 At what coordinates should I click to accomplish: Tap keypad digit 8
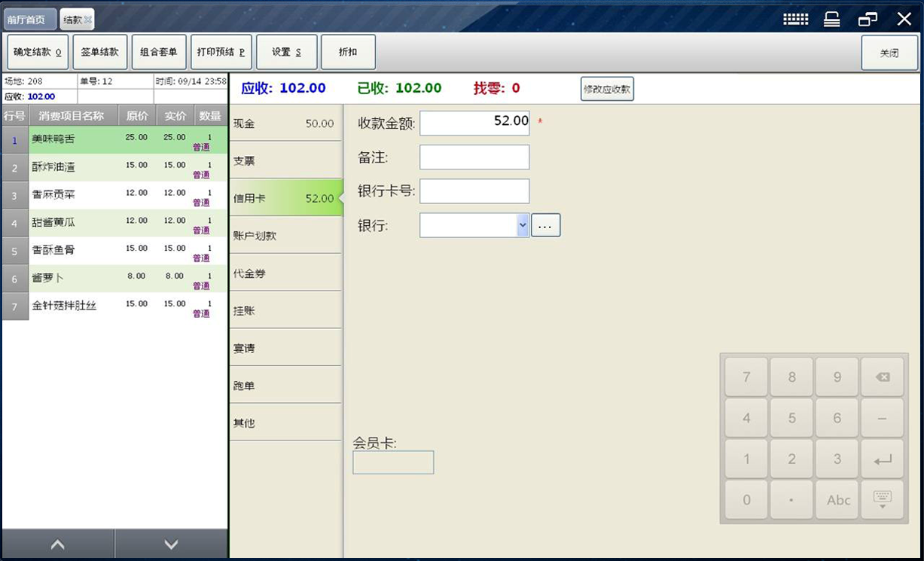(x=791, y=377)
